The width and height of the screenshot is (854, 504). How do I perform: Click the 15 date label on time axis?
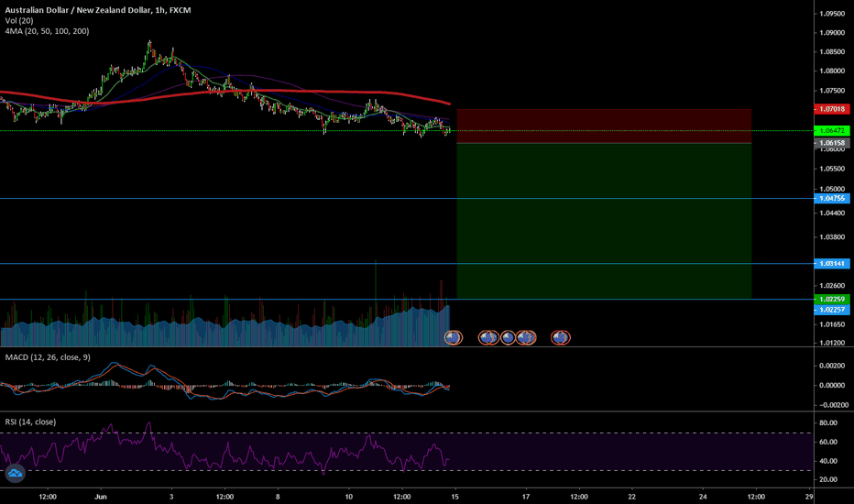[x=454, y=497]
